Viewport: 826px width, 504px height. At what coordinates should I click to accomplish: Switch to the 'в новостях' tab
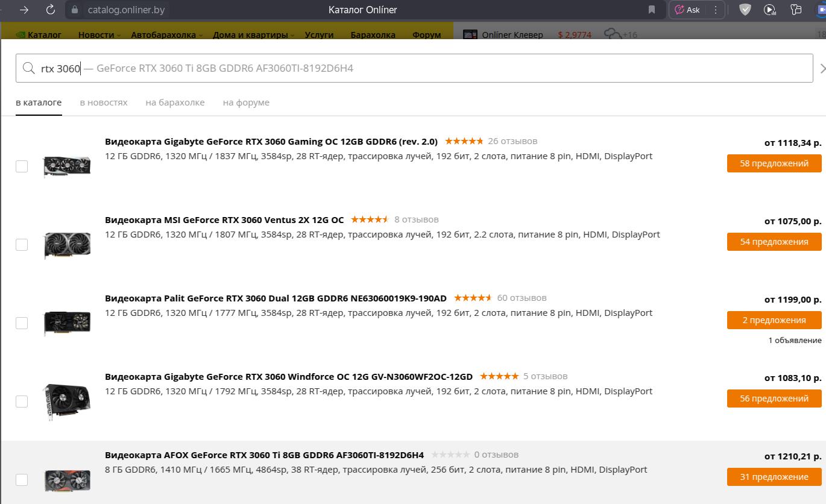(104, 102)
